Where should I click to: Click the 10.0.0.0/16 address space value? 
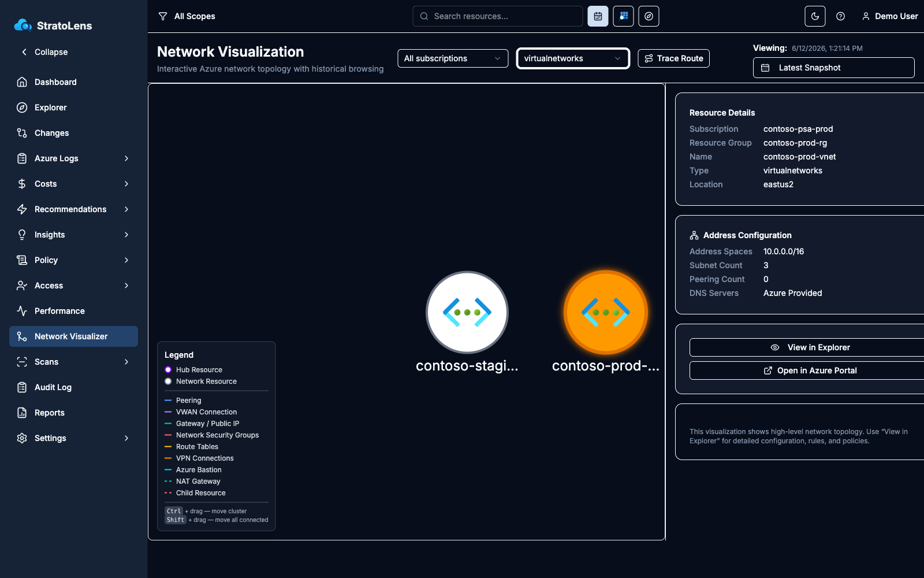pos(784,251)
